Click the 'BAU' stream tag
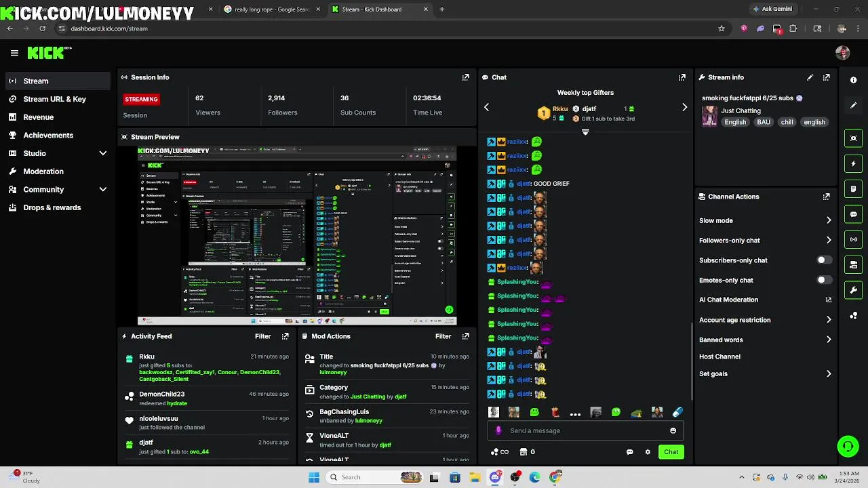Screen dimensions: 868x488 click(764, 122)
